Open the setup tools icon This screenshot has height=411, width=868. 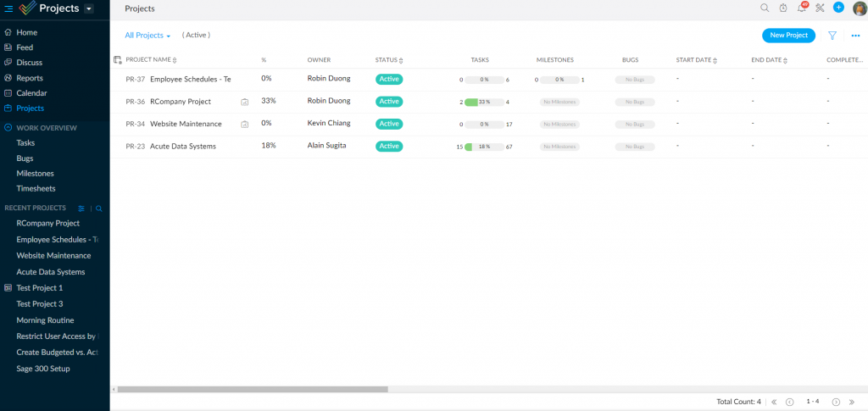pyautogui.click(x=821, y=8)
